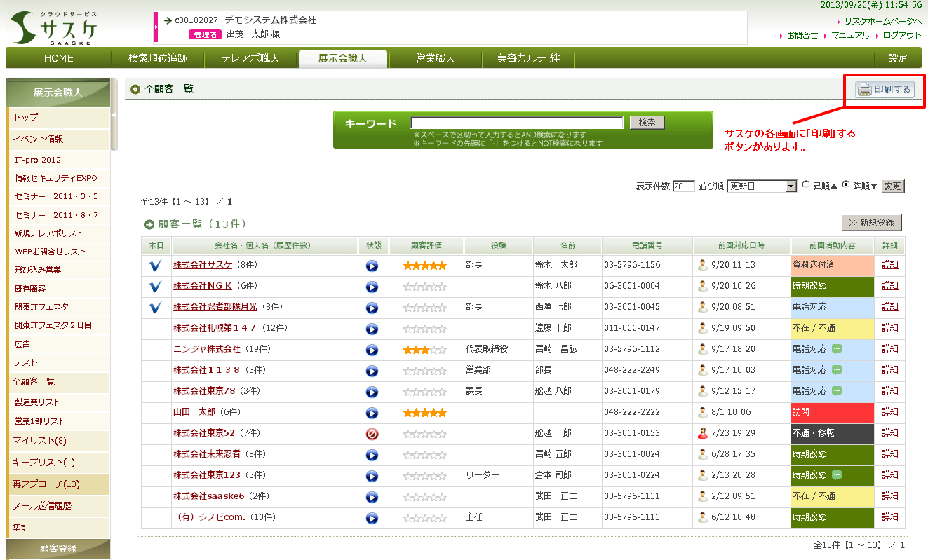The height and width of the screenshot is (560, 928).
Task: Open 詳細 link for 株式会社札幌第147
Action: point(889,328)
